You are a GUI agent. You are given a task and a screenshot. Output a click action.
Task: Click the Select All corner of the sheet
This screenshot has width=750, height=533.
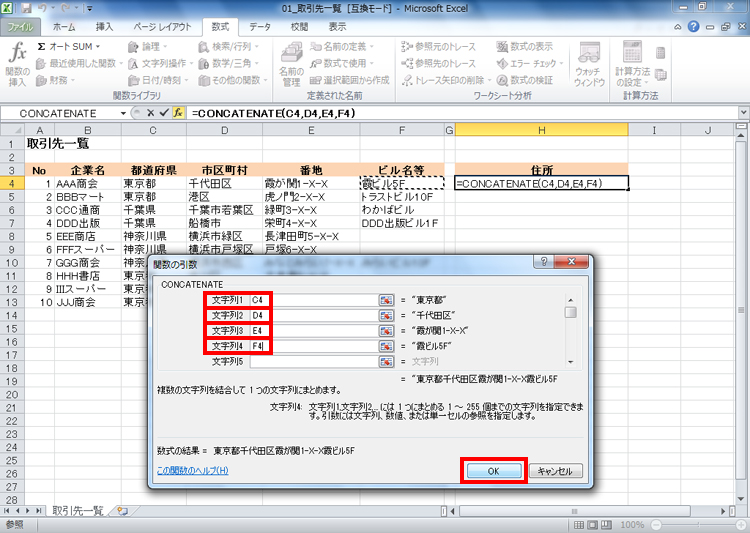[12, 130]
